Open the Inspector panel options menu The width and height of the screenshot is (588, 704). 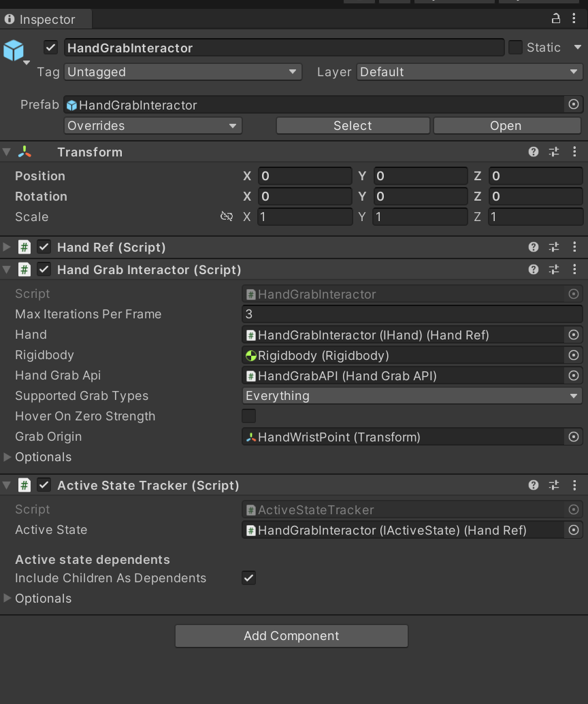574,18
